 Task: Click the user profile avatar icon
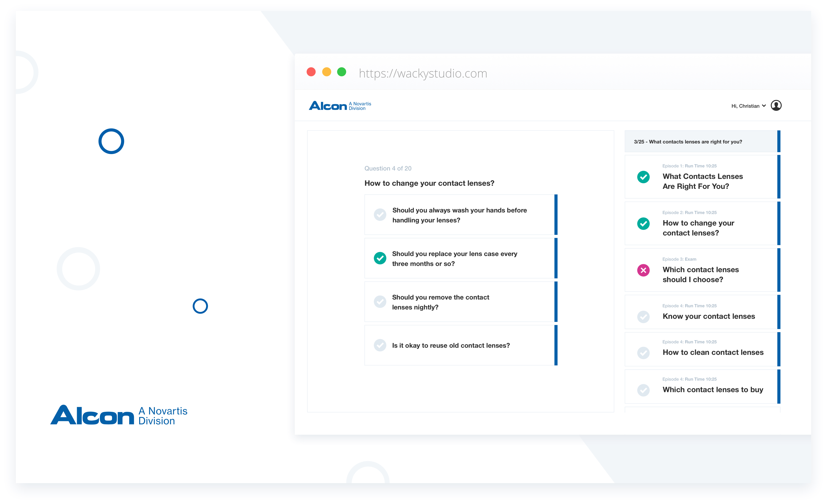tap(776, 105)
